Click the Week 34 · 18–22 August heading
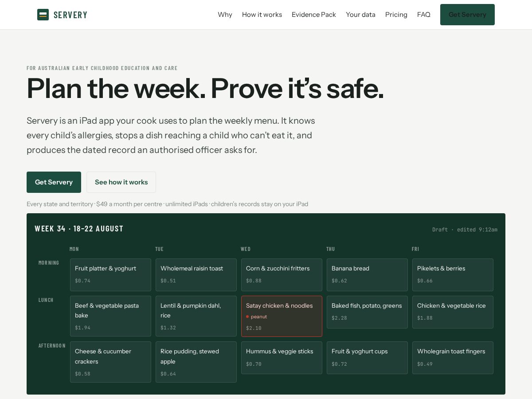Image resolution: width=532 pixels, height=399 pixels. (79, 229)
